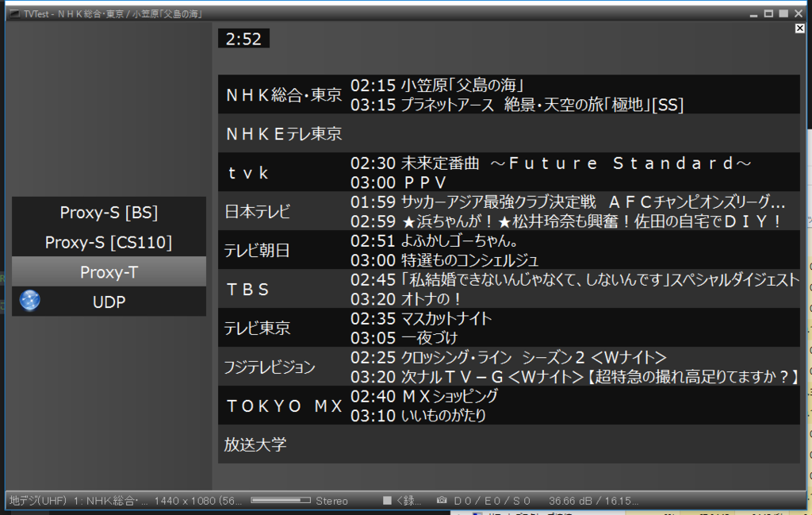Select the TBS channel row
This screenshot has height=515, width=812.
(509, 289)
